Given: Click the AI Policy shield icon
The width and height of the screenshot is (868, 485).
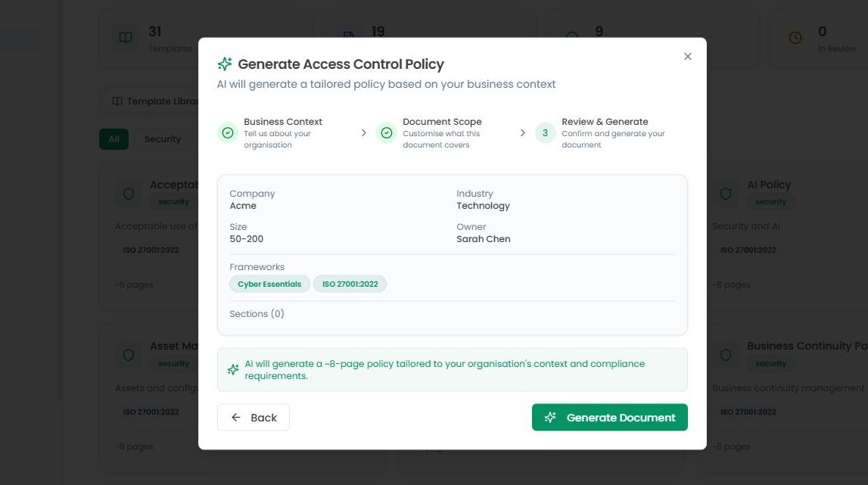Looking at the screenshot, I should point(726,193).
